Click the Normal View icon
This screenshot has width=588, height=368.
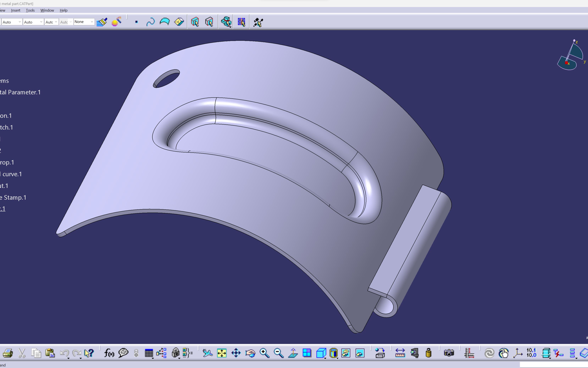(293, 353)
